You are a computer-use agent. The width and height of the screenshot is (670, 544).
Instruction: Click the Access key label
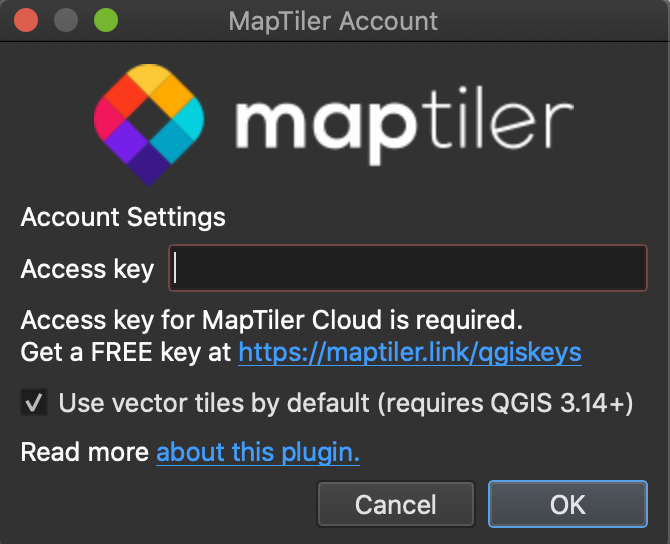point(87,269)
